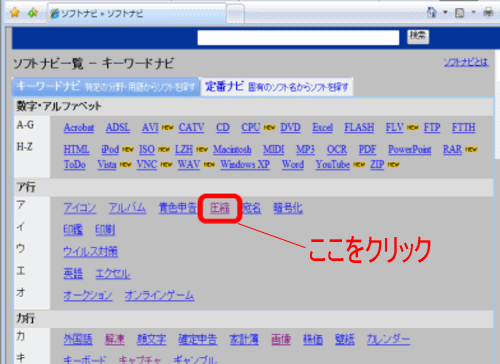Select the ソフトナビ browser tab
The height and width of the screenshot is (364, 500).
(137, 14)
